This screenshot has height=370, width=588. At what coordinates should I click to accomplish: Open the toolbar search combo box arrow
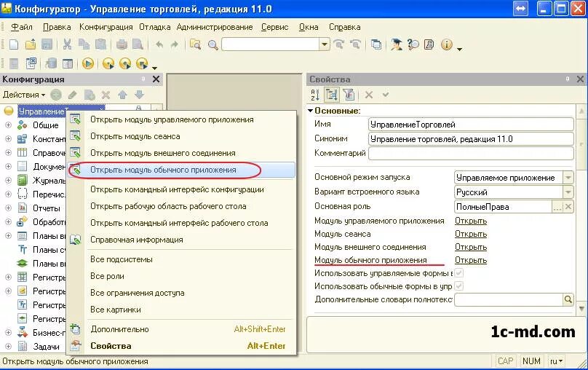coord(325,44)
